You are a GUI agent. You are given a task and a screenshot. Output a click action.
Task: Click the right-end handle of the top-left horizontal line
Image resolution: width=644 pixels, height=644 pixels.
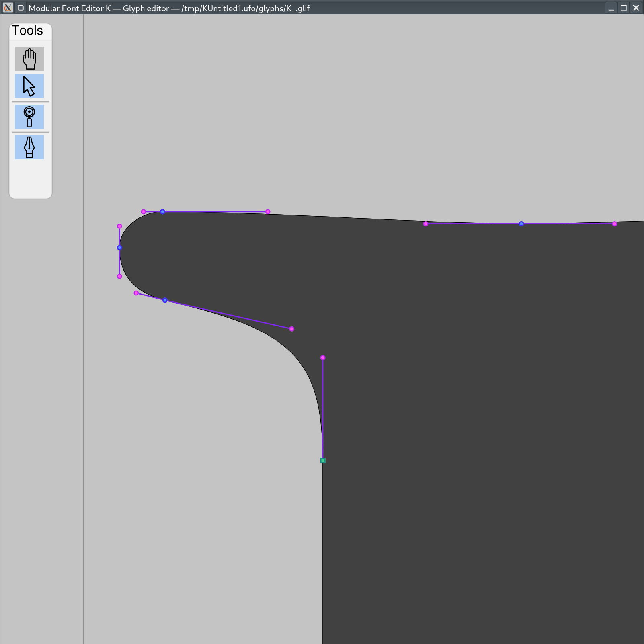(x=268, y=211)
